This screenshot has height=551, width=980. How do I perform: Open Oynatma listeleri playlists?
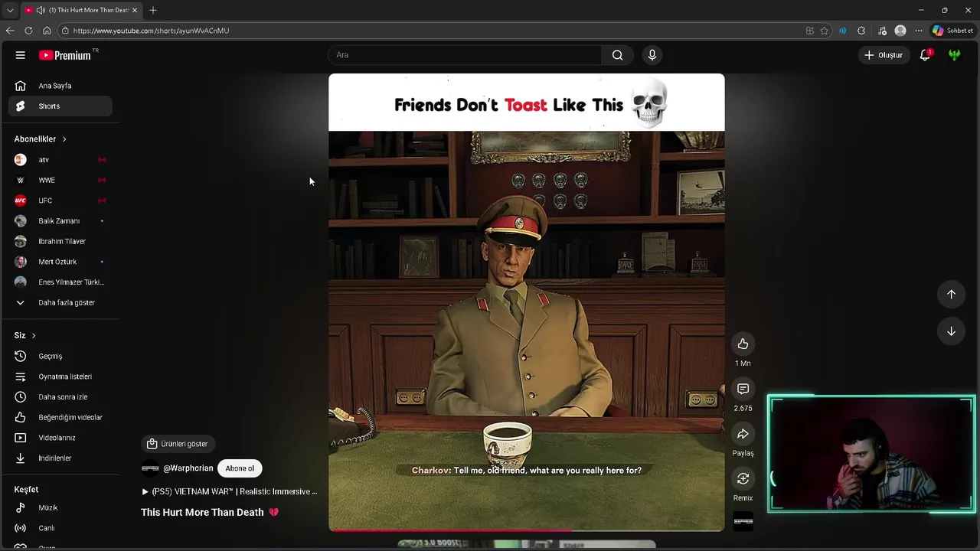tap(60, 377)
